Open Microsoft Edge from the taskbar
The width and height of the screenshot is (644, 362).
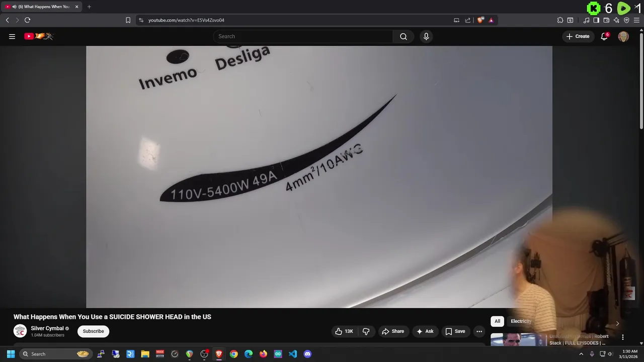[249, 354]
